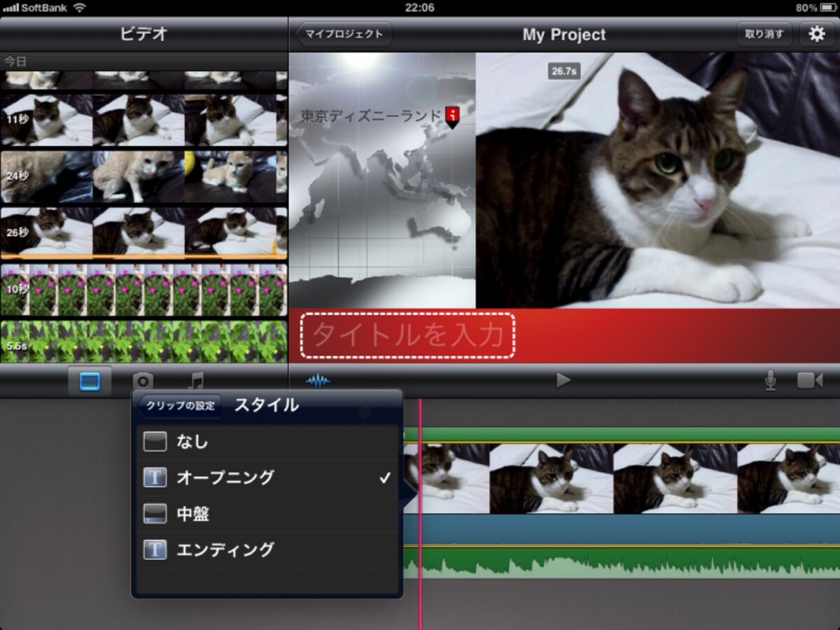Image resolution: width=840 pixels, height=630 pixels.
Task: Return to クリップの設定 menu
Action: (x=179, y=406)
